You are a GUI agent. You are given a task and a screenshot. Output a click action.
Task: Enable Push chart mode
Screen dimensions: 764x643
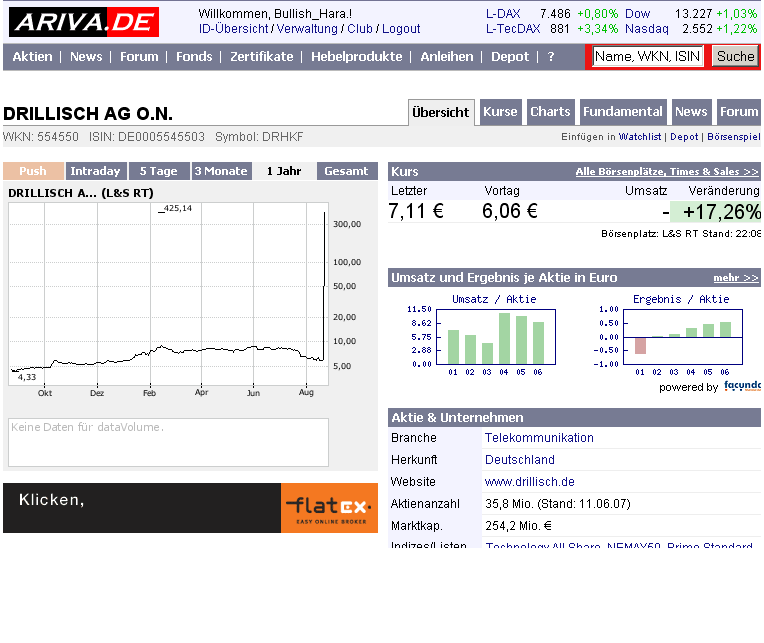point(33,171)
